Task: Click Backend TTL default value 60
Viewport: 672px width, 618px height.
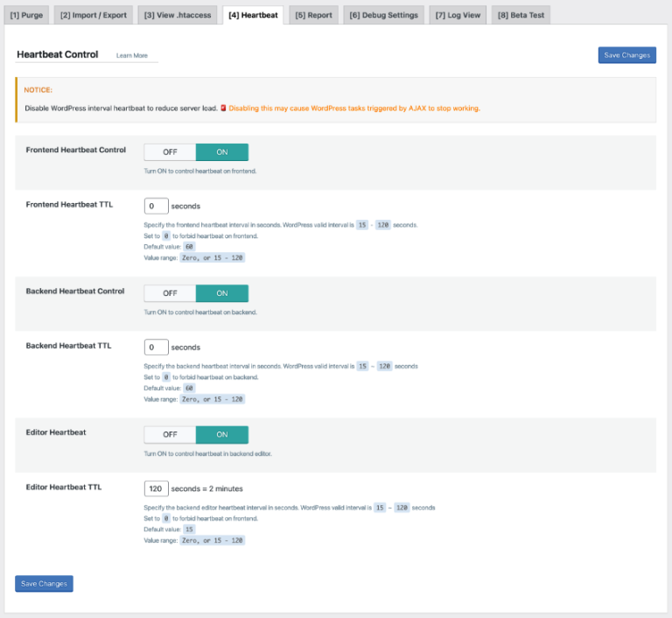Action: (x=189, y=388)
